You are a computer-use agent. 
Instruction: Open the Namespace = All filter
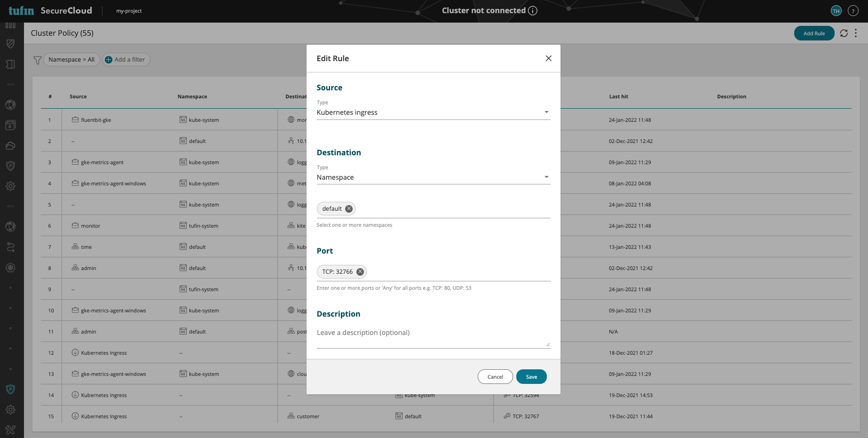[71, 60]
